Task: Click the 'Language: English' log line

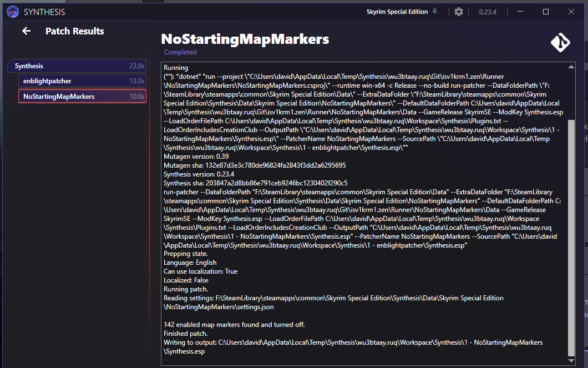Action: (190, 263)
